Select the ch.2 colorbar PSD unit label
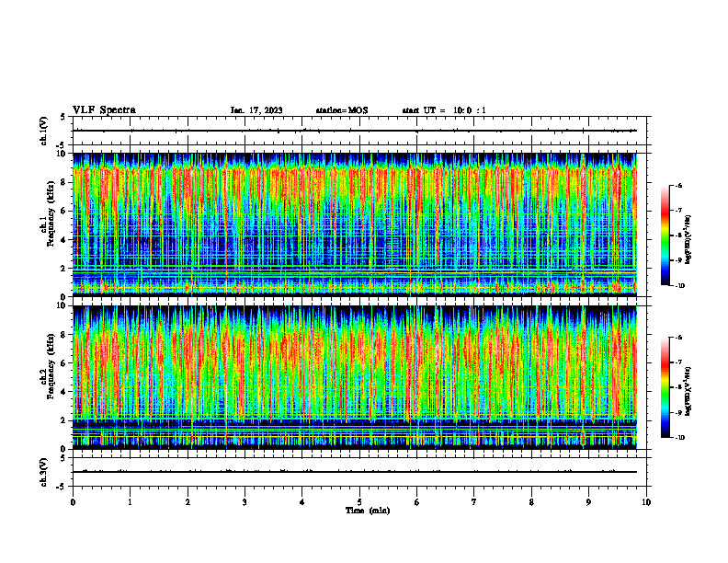Screen dimensions: 728x563 click(688, 391)
